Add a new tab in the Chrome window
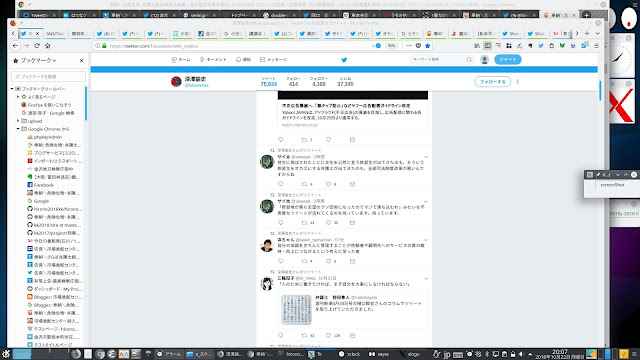The width and height of the screenshot is (640, 360). tap(587, 15)
